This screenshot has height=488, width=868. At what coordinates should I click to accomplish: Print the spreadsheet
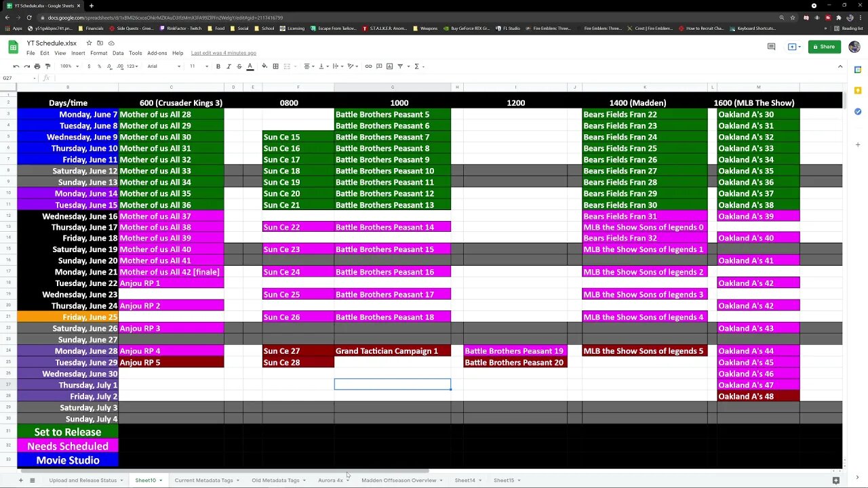tap(37, 66)
